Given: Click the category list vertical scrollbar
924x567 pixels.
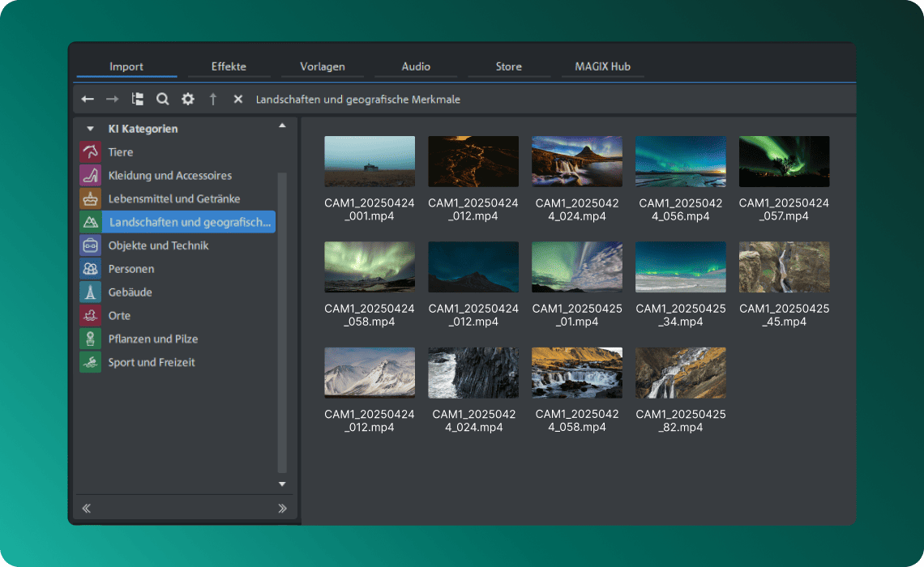Looking at the screenshot, I should [282, 322].
